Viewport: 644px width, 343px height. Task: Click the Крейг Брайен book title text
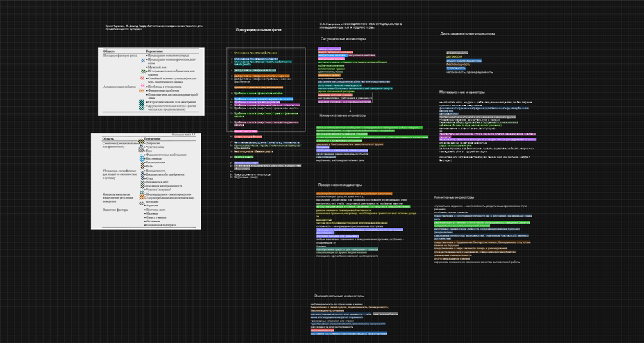point(154,27)
